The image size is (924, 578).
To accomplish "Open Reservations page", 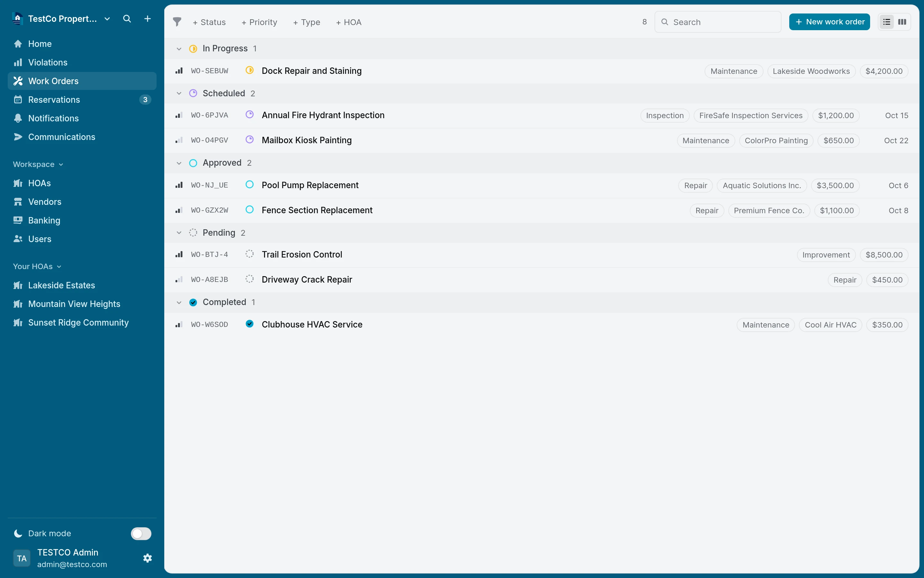I will tap(82, 100).
